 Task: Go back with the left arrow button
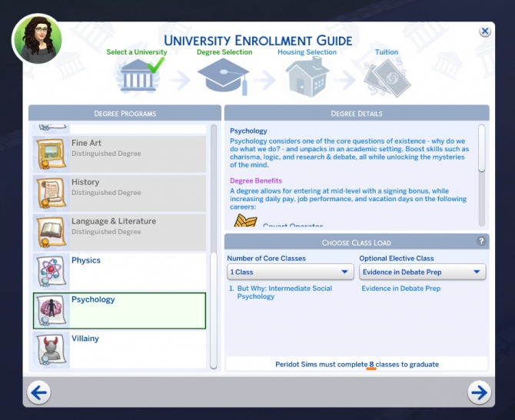(x=38, y=393)
